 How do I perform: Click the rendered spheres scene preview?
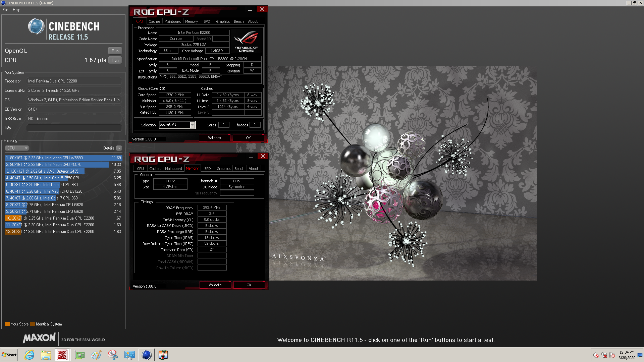tap(402, 173)
